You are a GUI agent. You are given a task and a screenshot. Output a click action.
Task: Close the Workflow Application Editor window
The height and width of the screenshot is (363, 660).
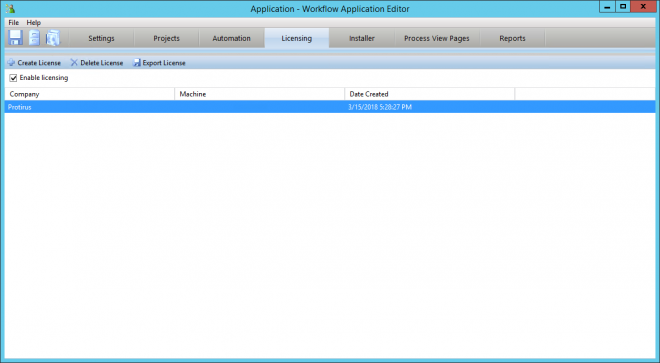643,7
